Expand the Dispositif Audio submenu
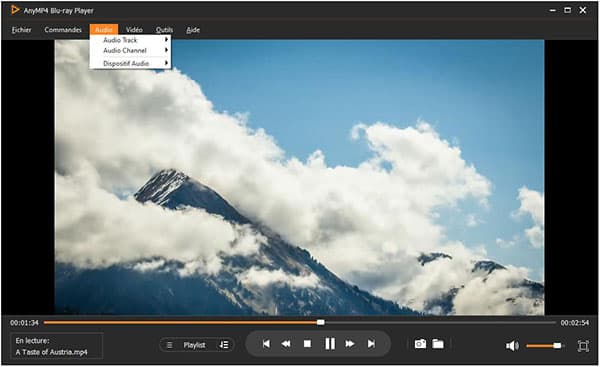The image size is (600, 367). [130, 63]
